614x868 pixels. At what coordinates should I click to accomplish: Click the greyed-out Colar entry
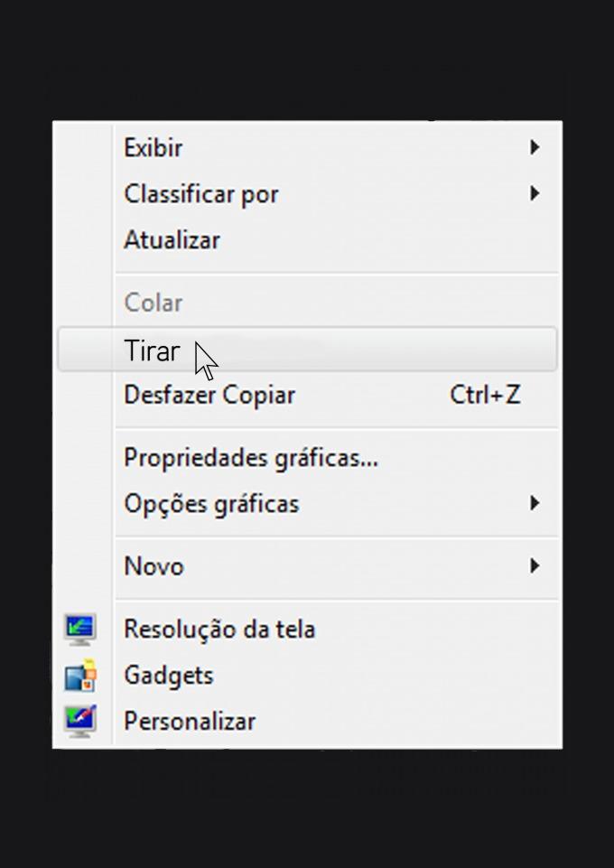(153, 303)
